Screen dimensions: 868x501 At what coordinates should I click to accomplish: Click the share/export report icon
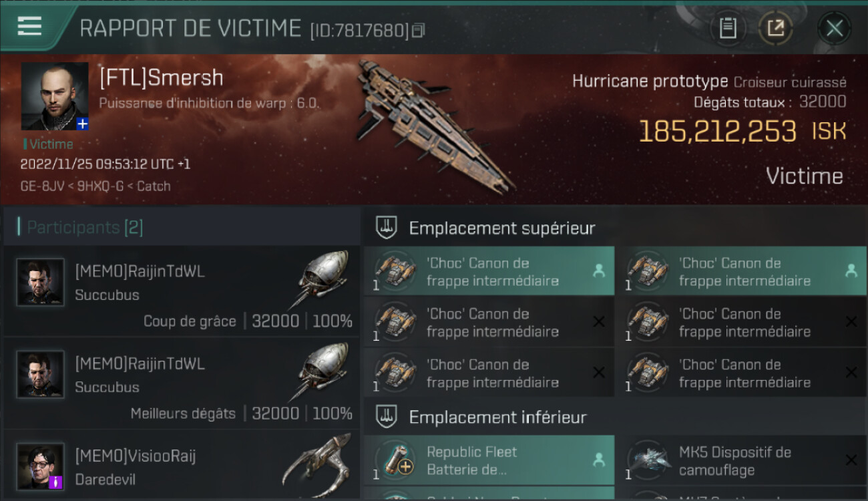pyautogui.click(x=775, y=29)
